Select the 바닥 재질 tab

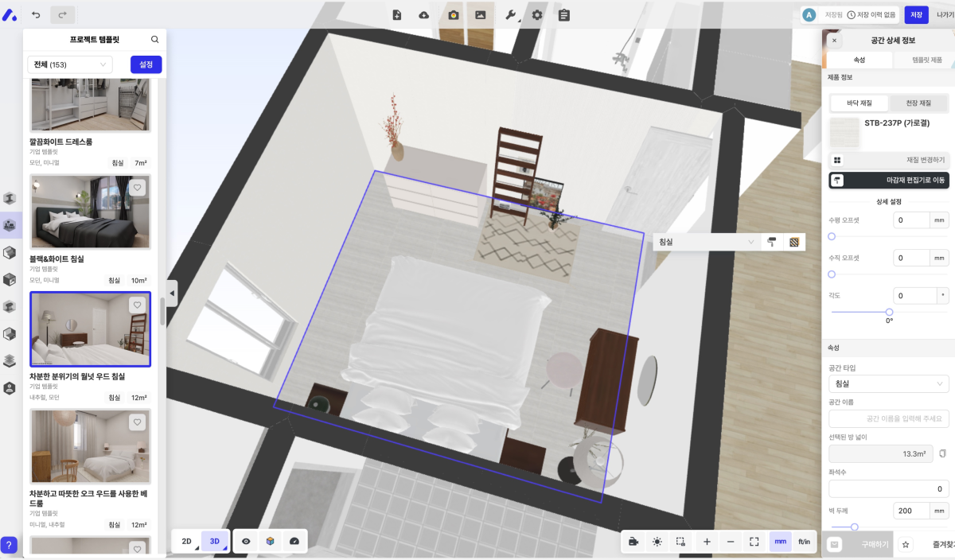(x=859, y=103)
